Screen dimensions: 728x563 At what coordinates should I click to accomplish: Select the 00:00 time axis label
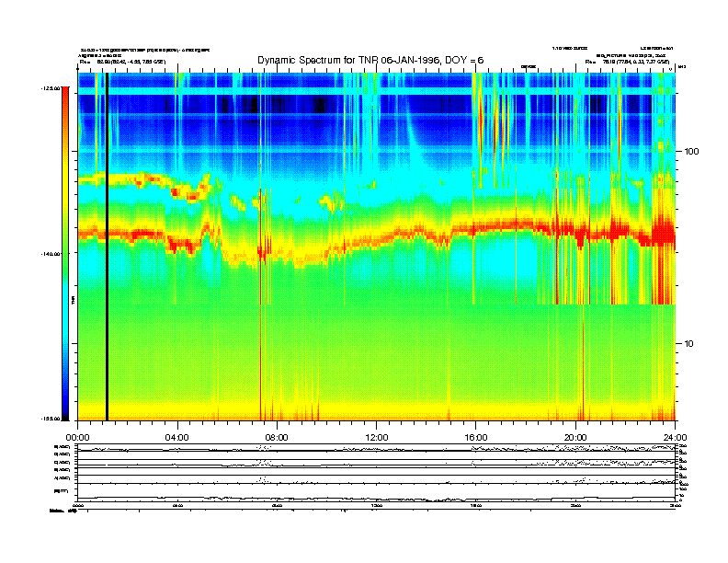pyautogui.click(x=77, y=438)
